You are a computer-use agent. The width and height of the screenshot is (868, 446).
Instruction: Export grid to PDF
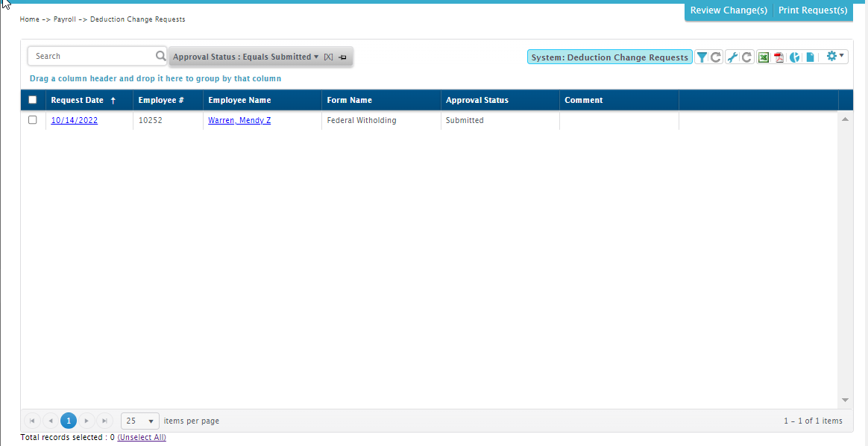click(x=779, y=57)
